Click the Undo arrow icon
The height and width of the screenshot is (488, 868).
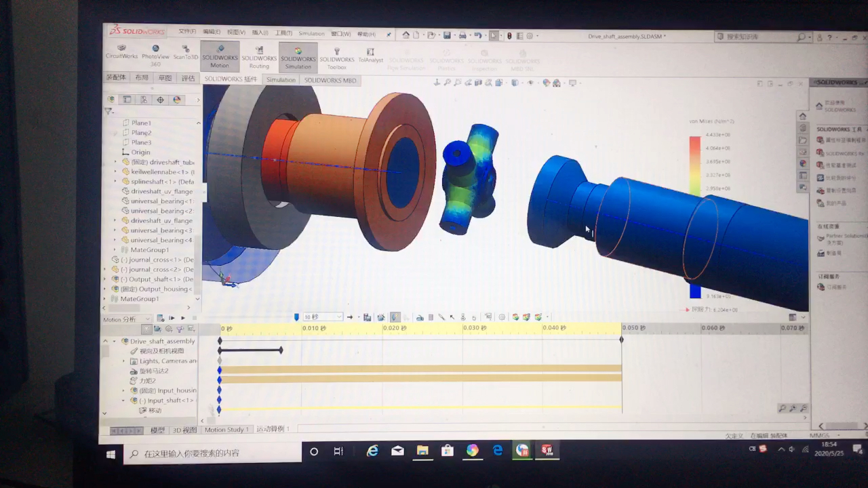click(478, 35)
